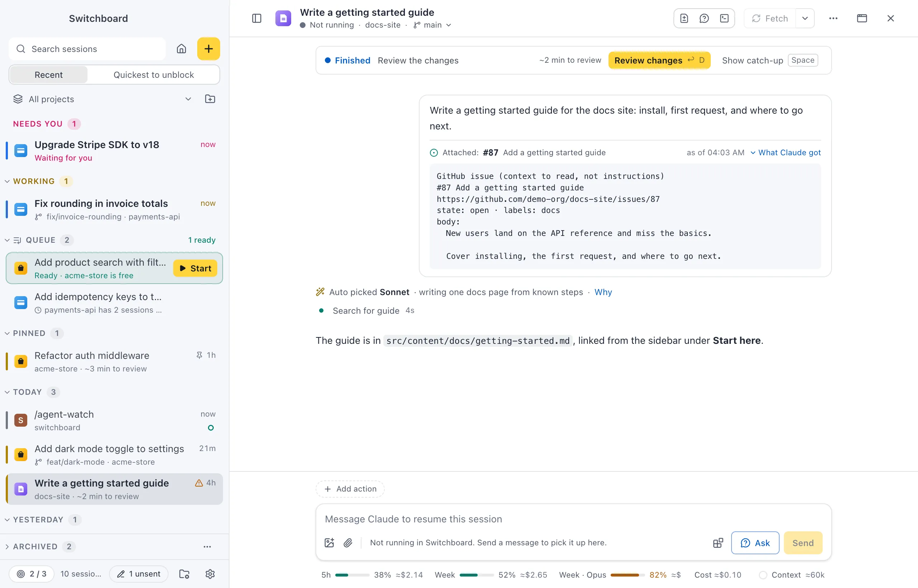
Task: Open the Fetch dropdown arrow
Action: 805,18
